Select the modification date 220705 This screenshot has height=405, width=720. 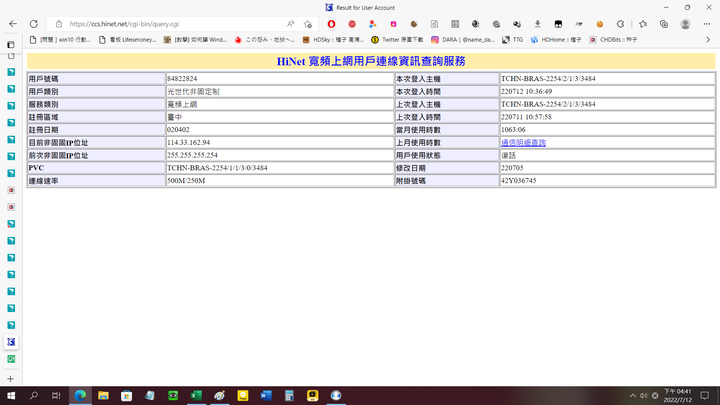(x=512, y=168)
